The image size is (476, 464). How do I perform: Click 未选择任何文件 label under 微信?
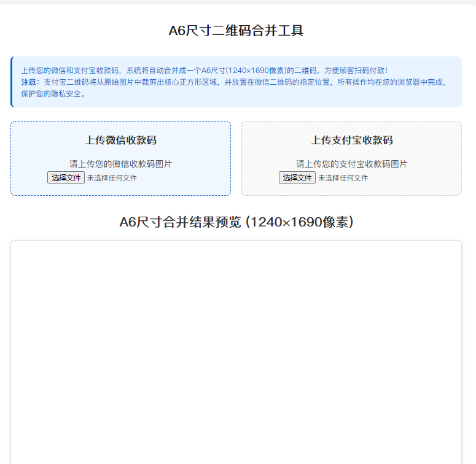point(112,178)
